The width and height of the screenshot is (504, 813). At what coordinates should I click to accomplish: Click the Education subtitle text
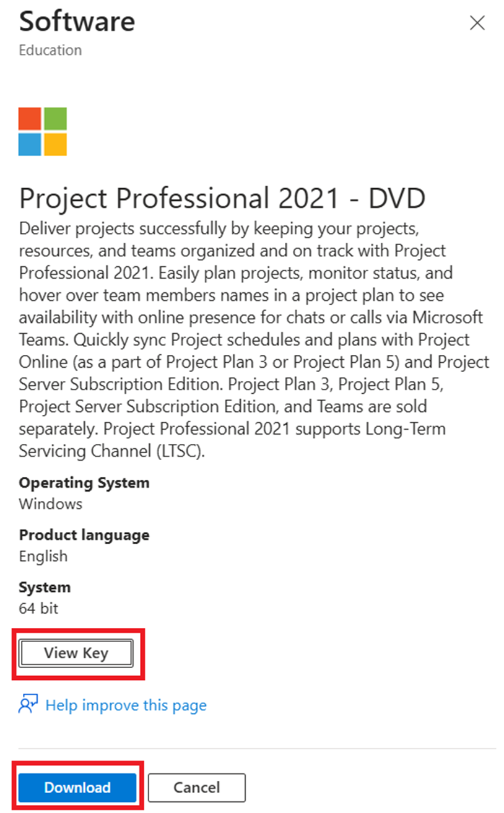[x=50, y=50]
